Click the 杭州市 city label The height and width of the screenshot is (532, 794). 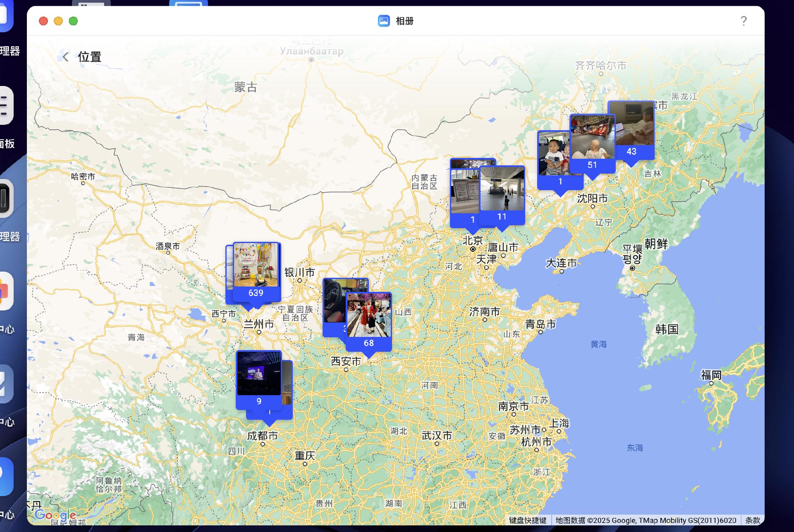[536, 442]
